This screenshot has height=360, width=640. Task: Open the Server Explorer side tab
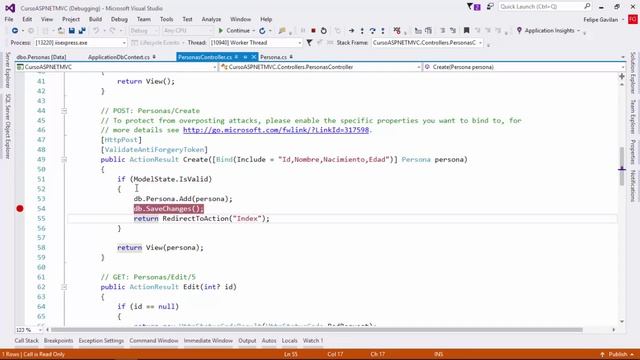coord(7,69)
